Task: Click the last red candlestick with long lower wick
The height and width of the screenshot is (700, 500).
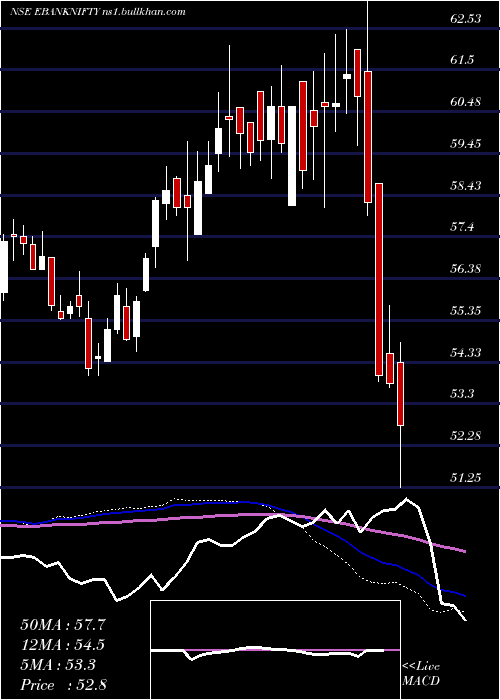Action: 400,415
